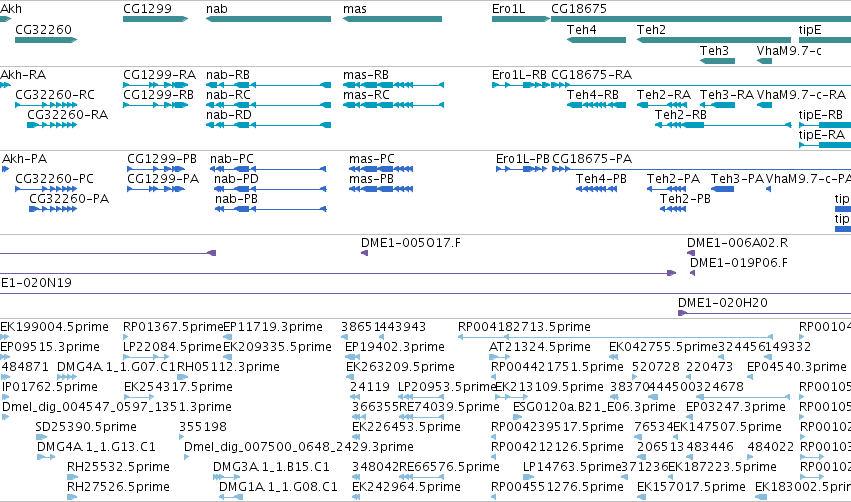Image resolution: width=851 pixels, height=502 pixels.
Task: Click the long CG18675 gene bar
Action: (x=701, y=19)
